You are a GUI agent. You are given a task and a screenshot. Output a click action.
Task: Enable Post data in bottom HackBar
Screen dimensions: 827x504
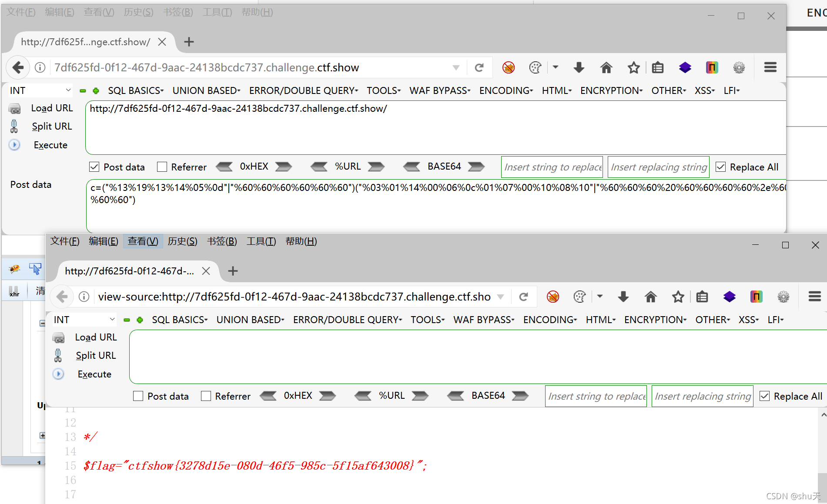(x=138, y=396)
